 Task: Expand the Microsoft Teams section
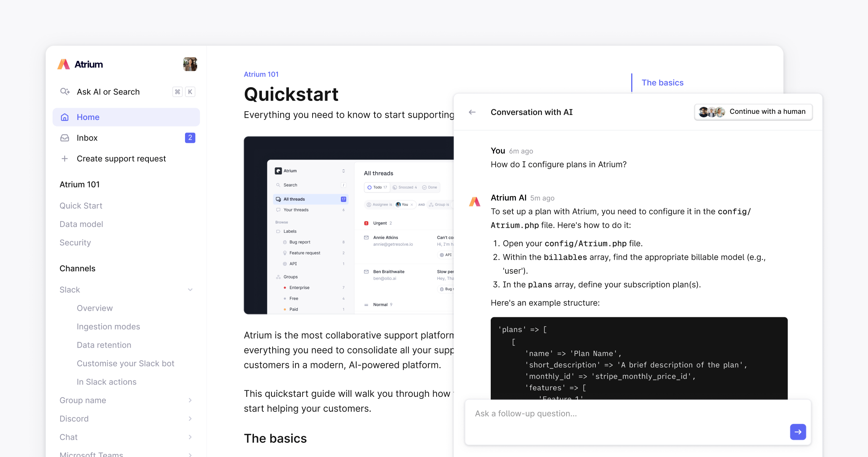190,455
